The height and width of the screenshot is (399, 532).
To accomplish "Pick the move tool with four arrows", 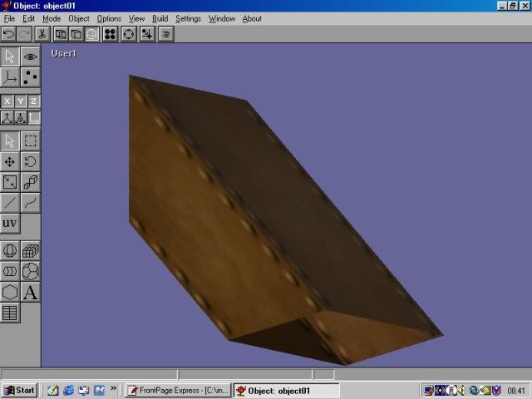I will (10, 161).
